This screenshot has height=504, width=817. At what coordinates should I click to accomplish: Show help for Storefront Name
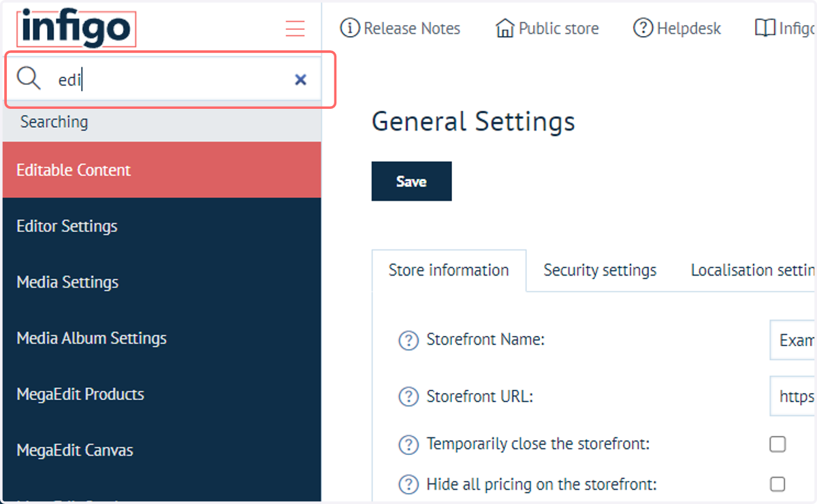click(x=408, y=340)
